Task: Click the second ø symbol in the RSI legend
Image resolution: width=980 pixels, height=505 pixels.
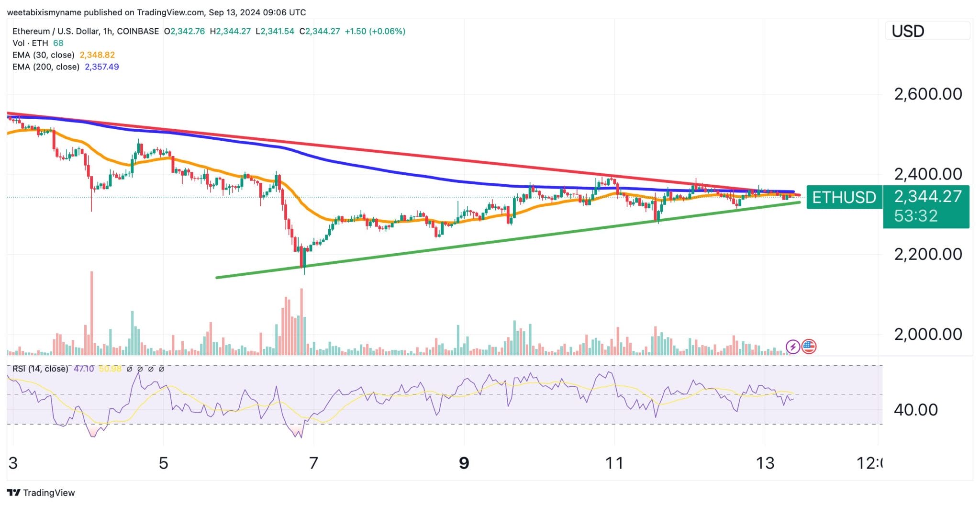Action: (x=140, y=369)
